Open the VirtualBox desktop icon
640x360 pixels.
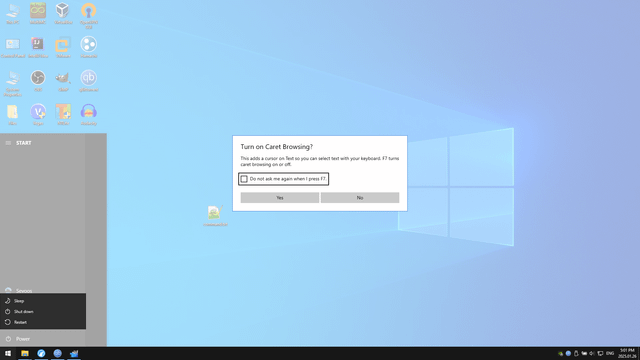point(63,13)
